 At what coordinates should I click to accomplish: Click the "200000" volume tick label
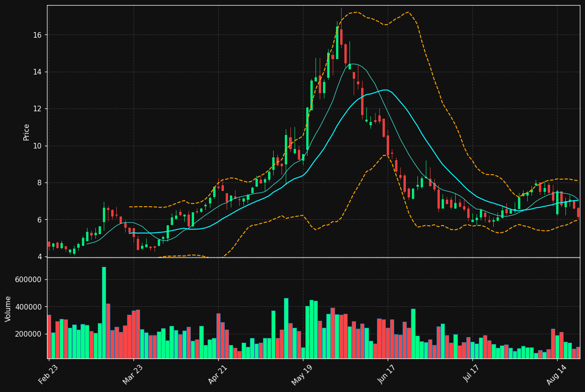(x=28, y=334)
